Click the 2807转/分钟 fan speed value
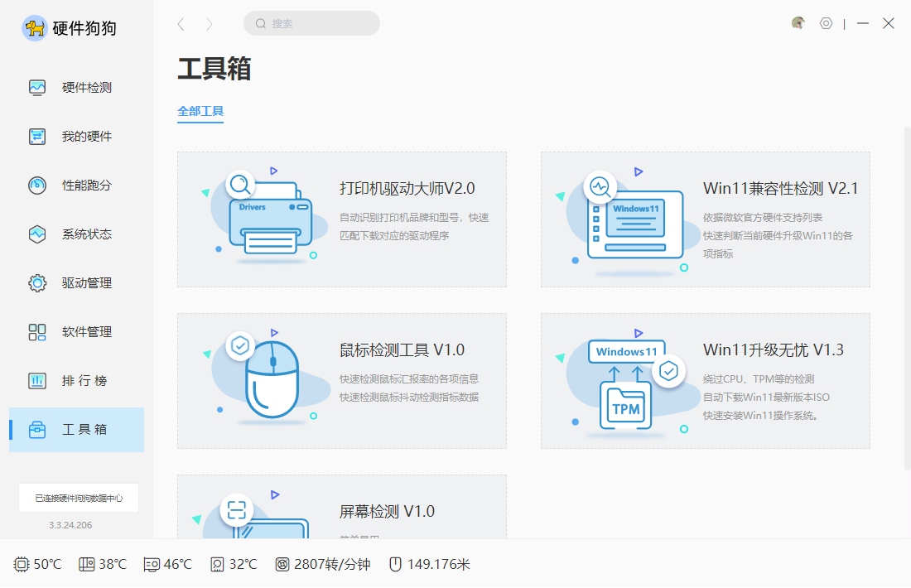Viewport: 911px width, 588px height. (332, 564)
